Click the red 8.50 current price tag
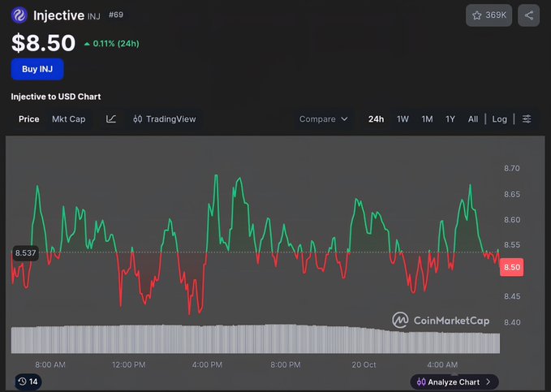This screenshot has height=392, width=551. click(511, 267)
